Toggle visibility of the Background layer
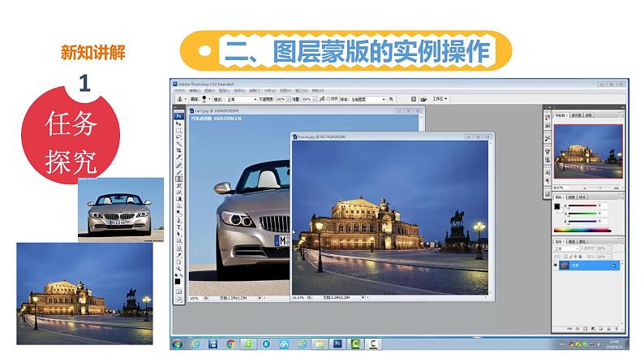Image resolution: width=644 pixels, height=363 pixels. point(556,266)
